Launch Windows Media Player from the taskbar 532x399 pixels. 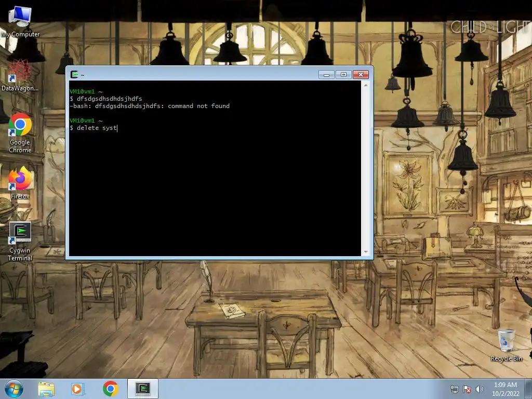77,389
